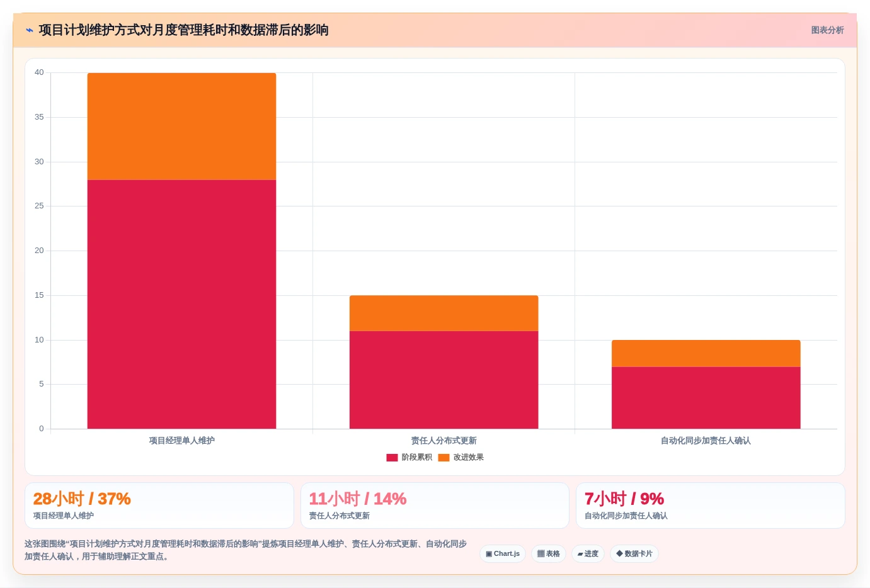This screenshot has width=870, height=588.
Task: Click the description paragraph beginning 这张图围绕
Action: pyautogui.click(x=246, y=550)
